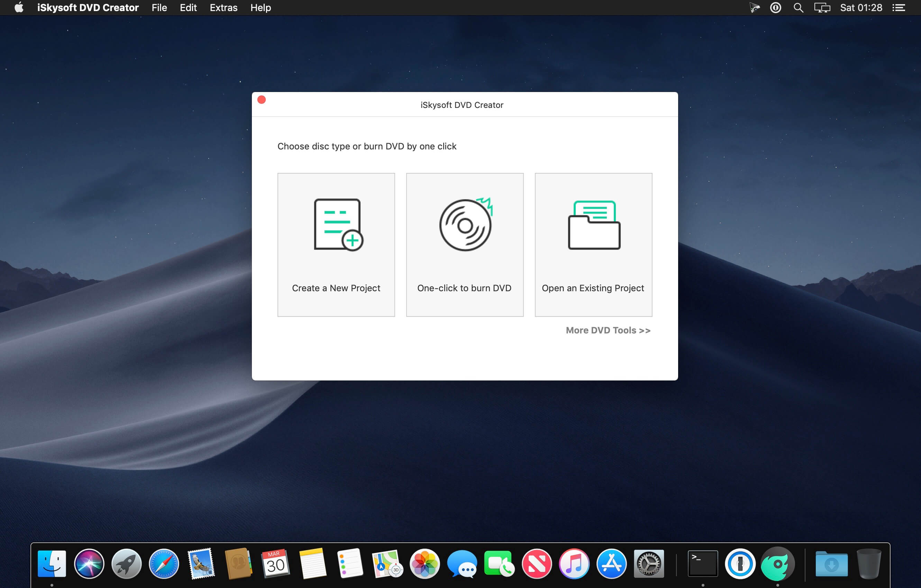Open Terminal from the Dock
Screen dimensions: 921x588
703,563
